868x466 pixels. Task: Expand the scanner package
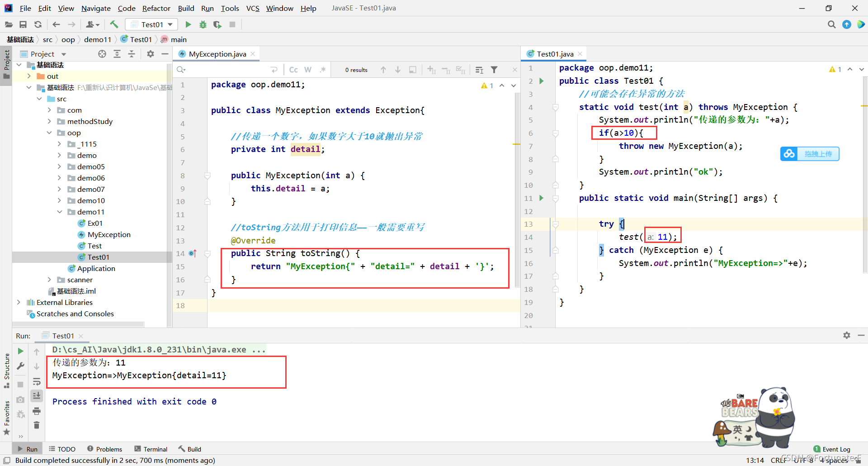[x=49, y=280]
